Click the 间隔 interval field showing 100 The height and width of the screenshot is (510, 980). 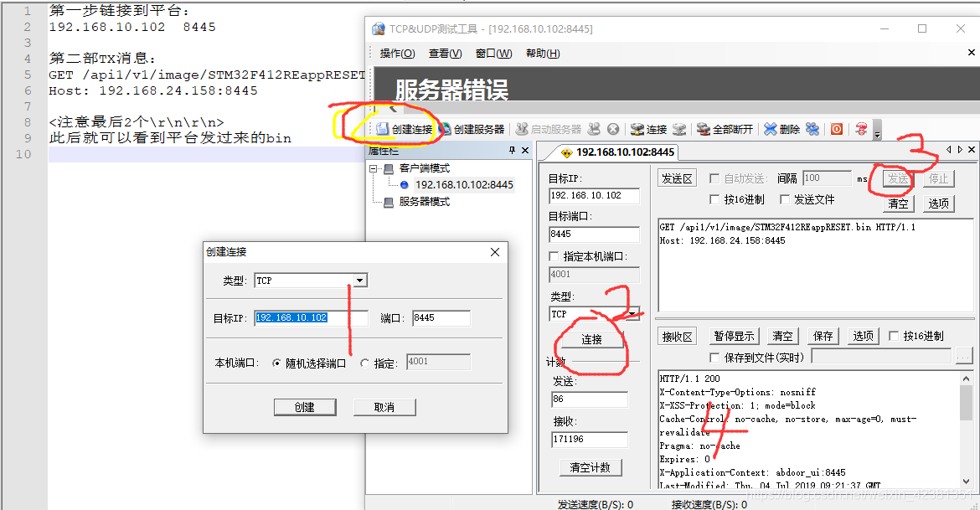point(827,178)
